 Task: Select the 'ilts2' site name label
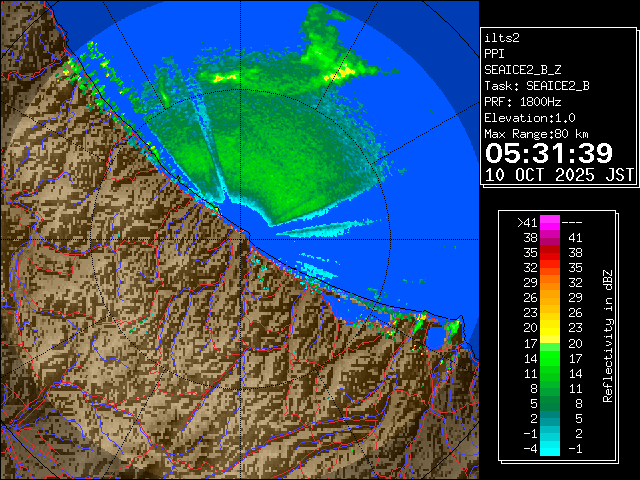click(x=503, y=38)
